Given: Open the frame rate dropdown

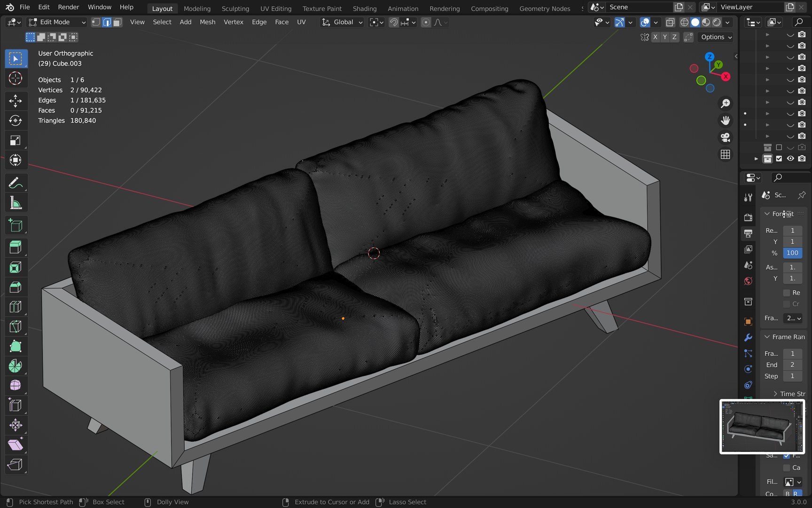Looking at the screenshot, I should [x=792, y=318].
